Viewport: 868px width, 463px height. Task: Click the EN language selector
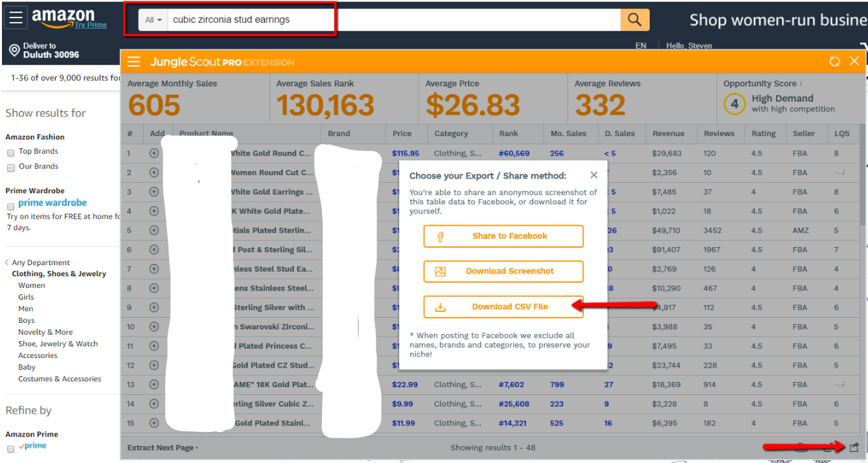click(x=641, y=46)
